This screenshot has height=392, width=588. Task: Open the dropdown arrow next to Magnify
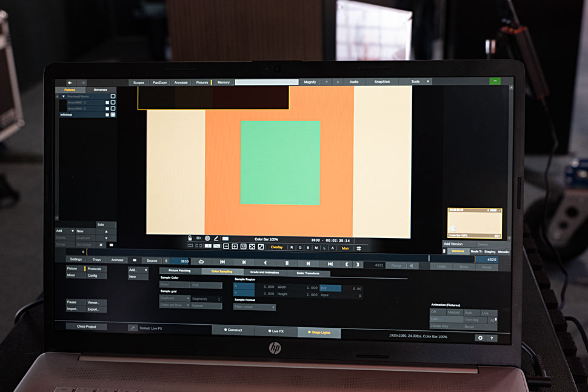click(x=326, y=82)
